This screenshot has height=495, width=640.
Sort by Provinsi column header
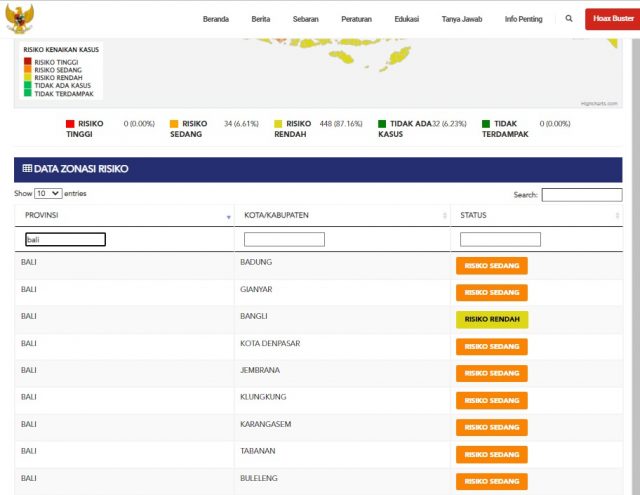tap(124, 215)
